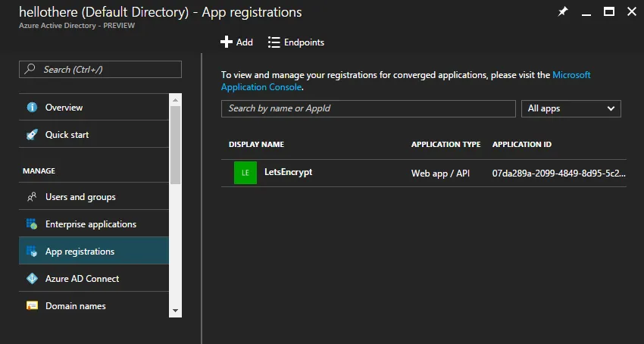This screenshot has width=644, height=344.
Task: Click the Azure AD Connect icon
Action: 32,278
